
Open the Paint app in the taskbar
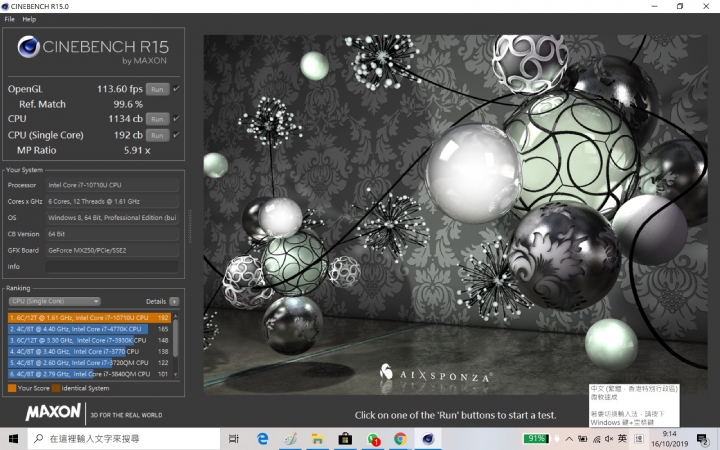click(x=290, y=439)
